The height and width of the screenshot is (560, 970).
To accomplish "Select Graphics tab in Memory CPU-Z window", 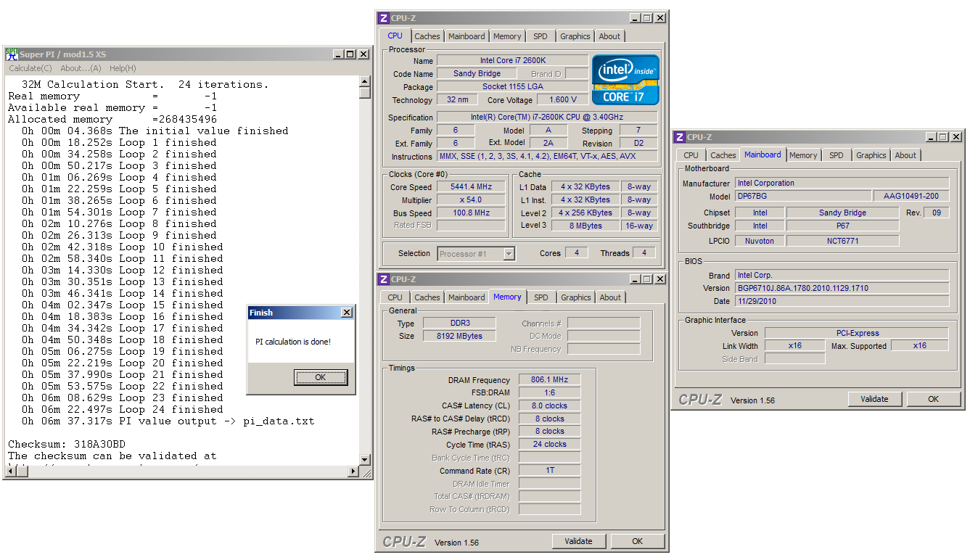I will click(576, 297).
